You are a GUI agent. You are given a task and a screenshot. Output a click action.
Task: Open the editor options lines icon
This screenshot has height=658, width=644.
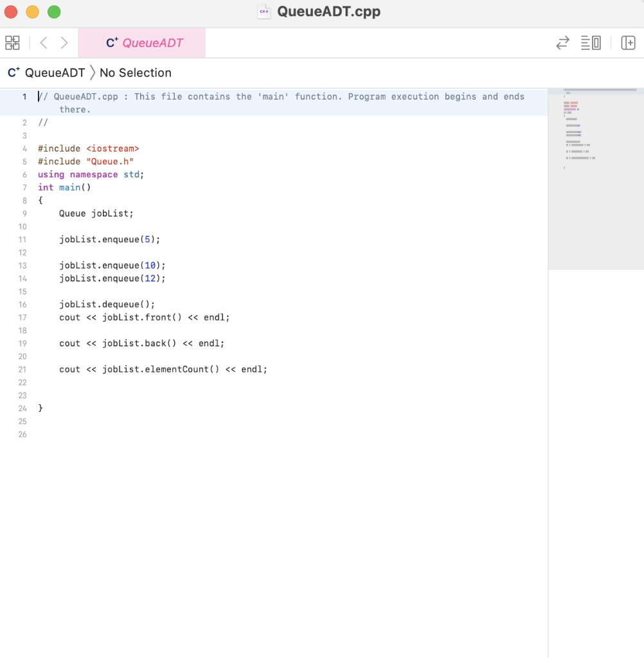pyautogui.click(x=591, y=43)
